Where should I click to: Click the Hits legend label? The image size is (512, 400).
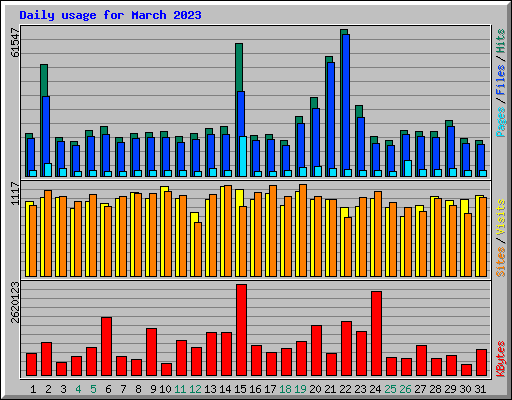501,41
